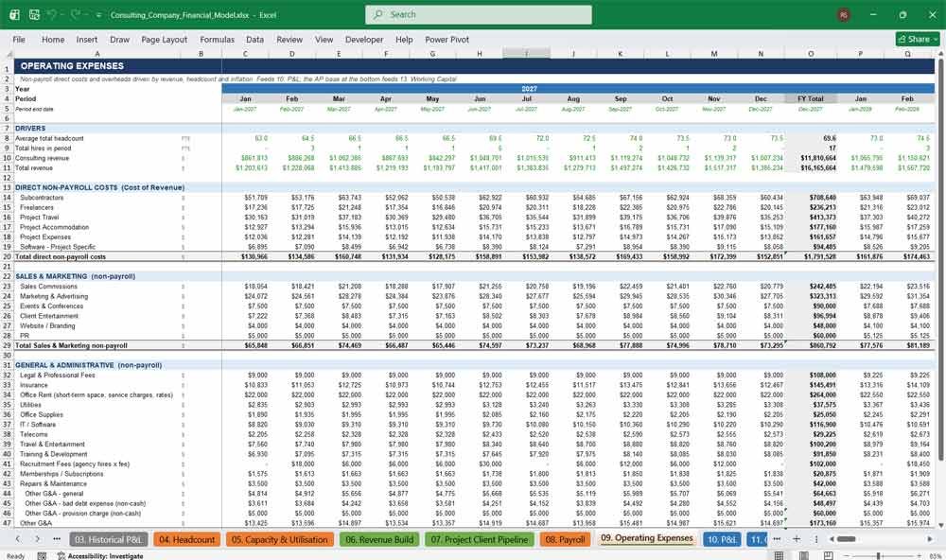Select the FY Total header cell

point(811,98)
